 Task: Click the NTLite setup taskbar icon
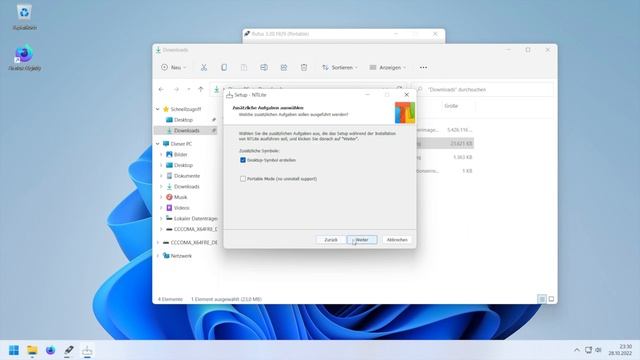pyautogui.click(x=87, y=350)
